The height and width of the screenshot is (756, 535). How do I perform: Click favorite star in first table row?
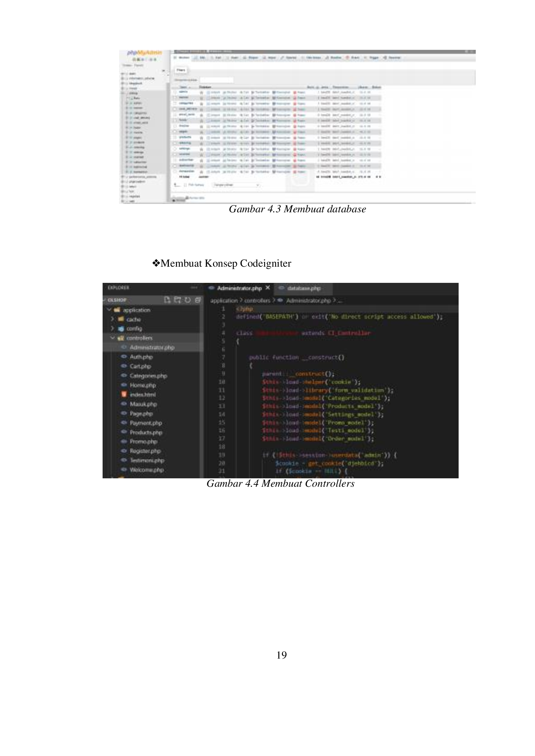(201, 93)
